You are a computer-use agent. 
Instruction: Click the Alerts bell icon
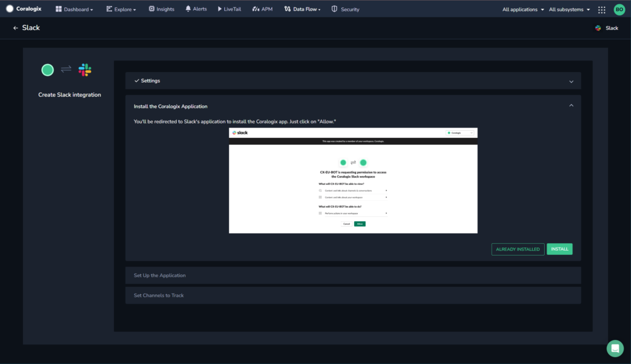[188, 9]
